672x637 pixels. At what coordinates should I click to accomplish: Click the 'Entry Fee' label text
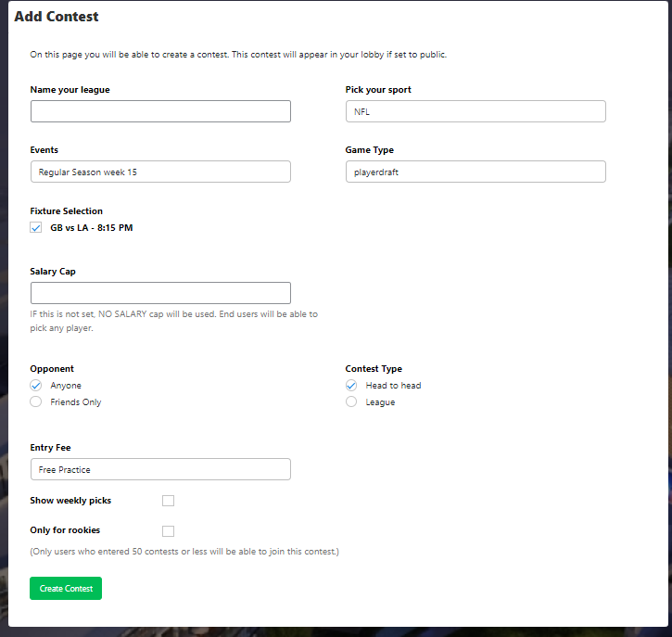click(50, 448)
